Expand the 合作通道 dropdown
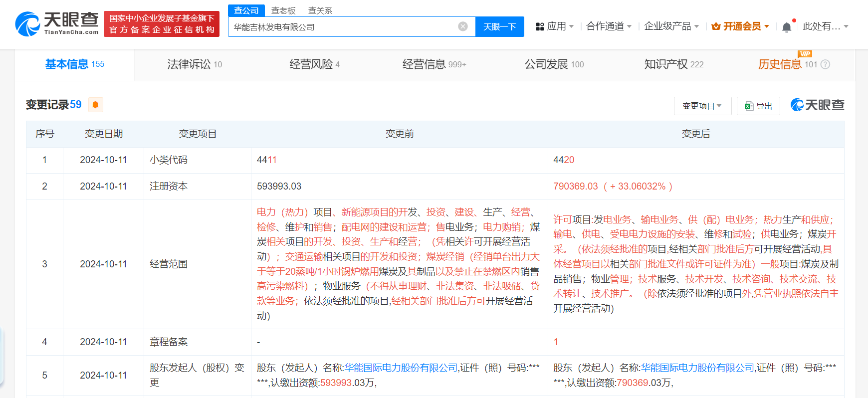The width and height of the screenshot is (868, 398). coord(609,26)
